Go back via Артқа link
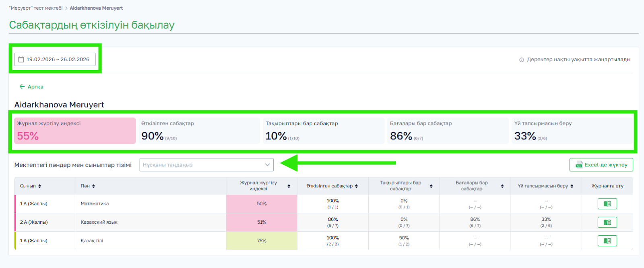The width and height of the screenshot is (644, 268). point(31,87)
